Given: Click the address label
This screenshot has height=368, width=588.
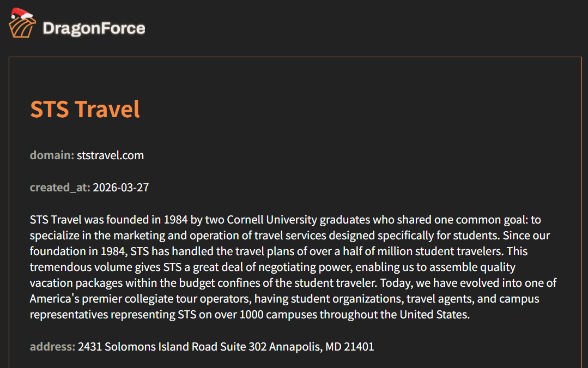Looking at the screenshot, I should point(52,347).
